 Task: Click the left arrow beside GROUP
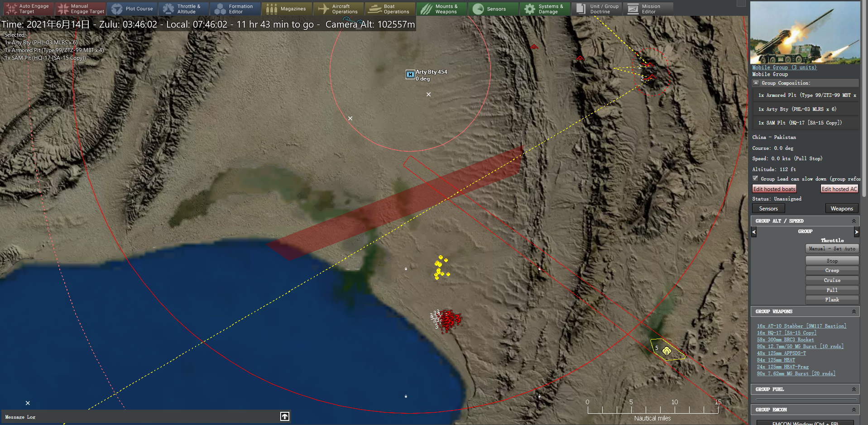click(754, 232)
